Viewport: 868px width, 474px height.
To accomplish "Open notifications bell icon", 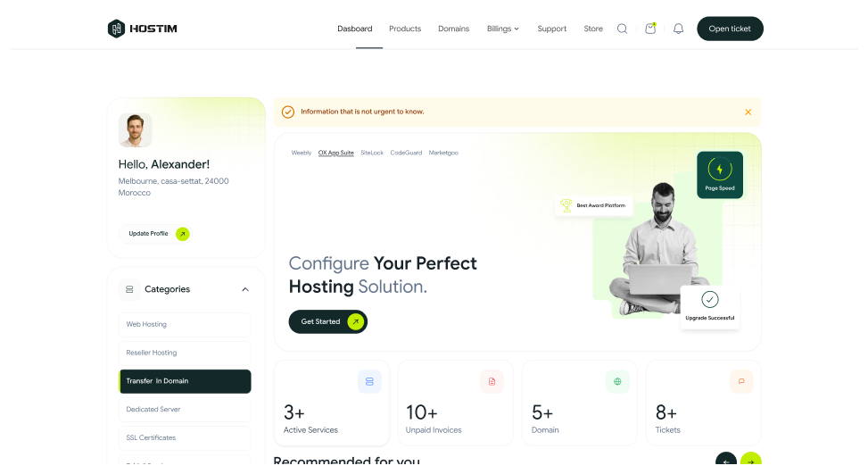I will coord(678,29).
